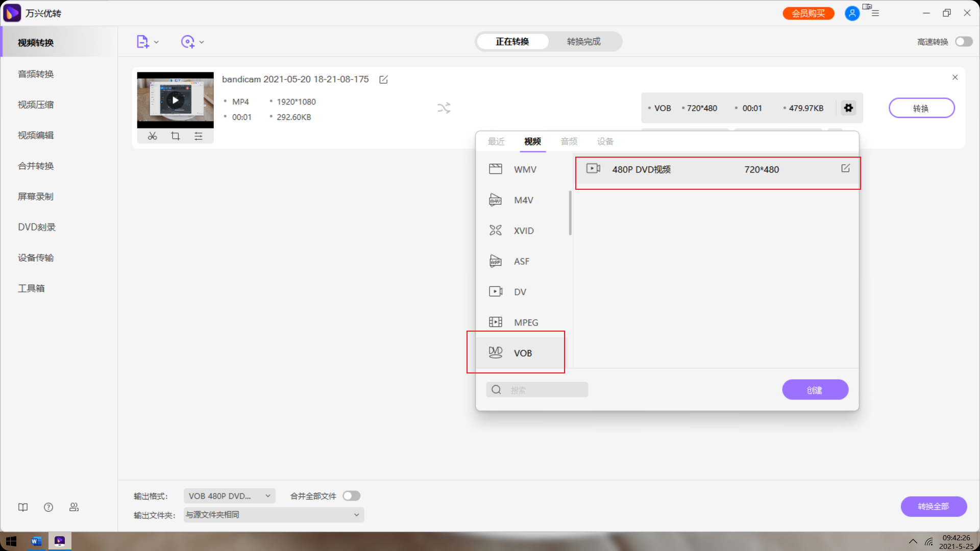Click the crop icon under video thumbnail

pos(175,136)
